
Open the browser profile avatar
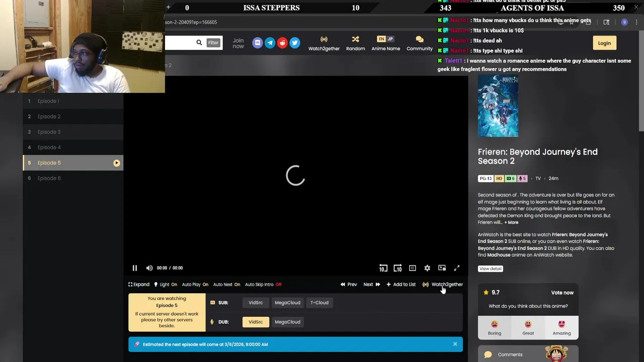coord(624,22)
